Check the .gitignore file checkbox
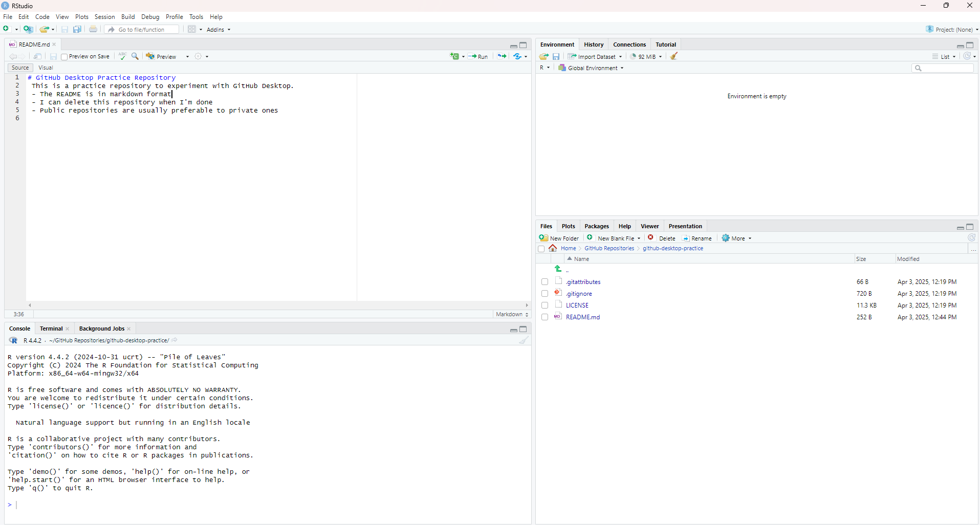Screen dimensions: 980x525 click(545, 294)
